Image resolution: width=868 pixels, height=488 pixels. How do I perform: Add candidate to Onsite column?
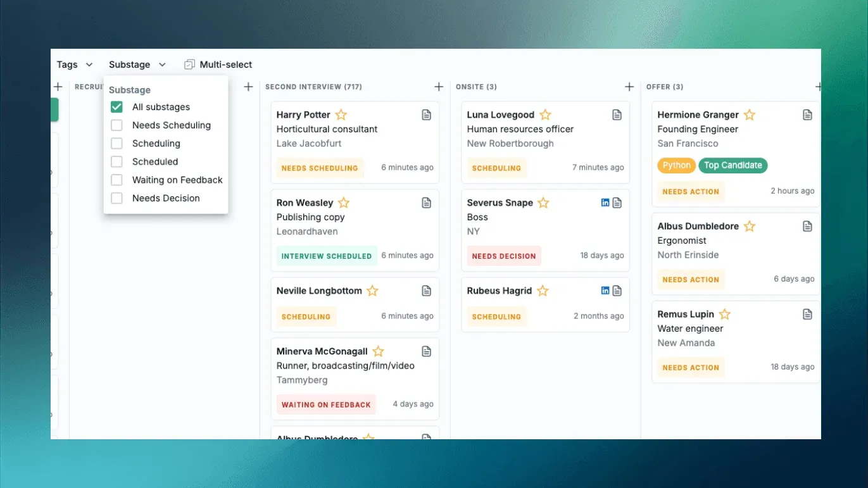[x=629, y=87]
